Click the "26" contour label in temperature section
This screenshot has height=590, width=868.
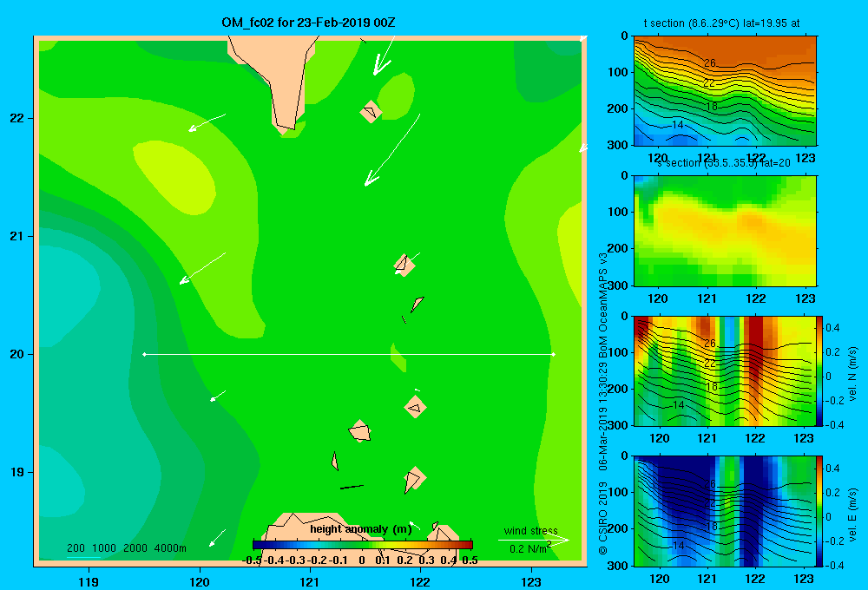point(710,63)
